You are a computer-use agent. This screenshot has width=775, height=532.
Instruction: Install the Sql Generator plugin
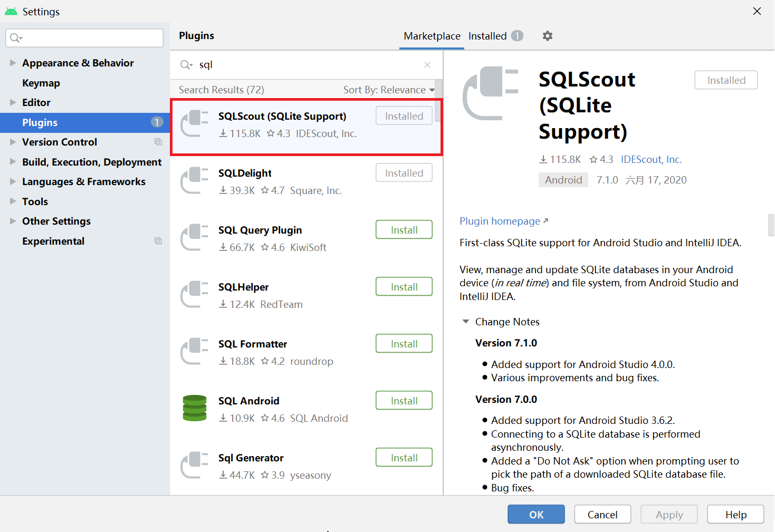coord(404,458)
